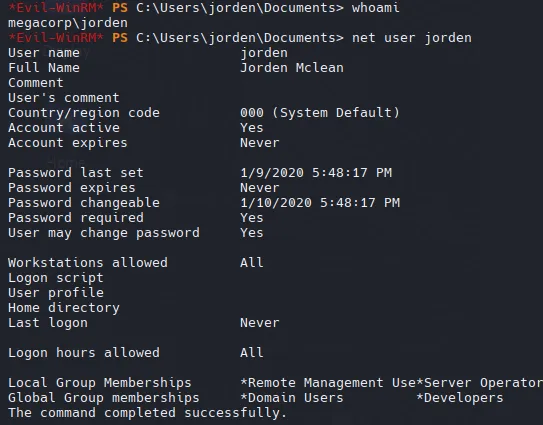Select the Full Name value Jorden Mclean
The image size is (543, 425).
[x=292, y=68]
